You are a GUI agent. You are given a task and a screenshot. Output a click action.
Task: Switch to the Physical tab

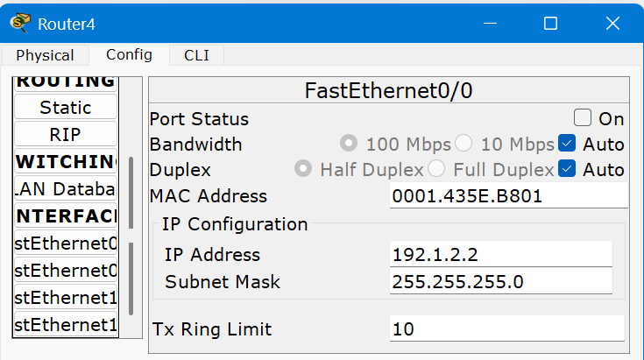pos(45,55)
